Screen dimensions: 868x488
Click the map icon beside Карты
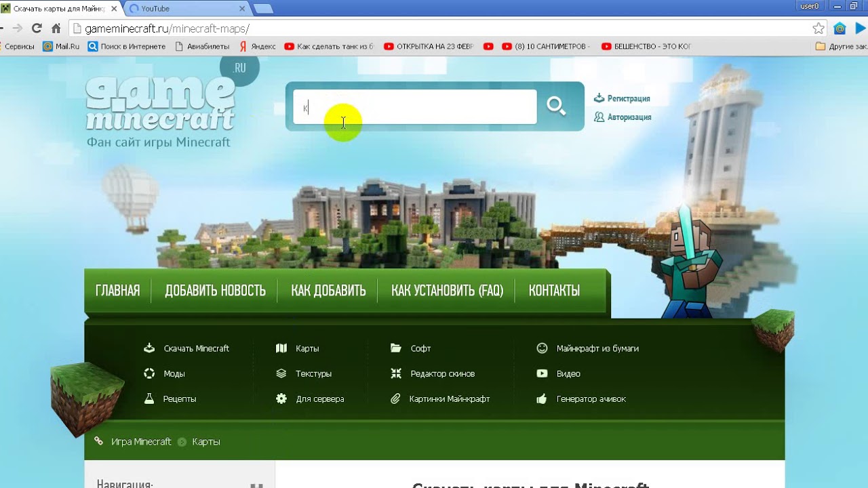(281, 348)
